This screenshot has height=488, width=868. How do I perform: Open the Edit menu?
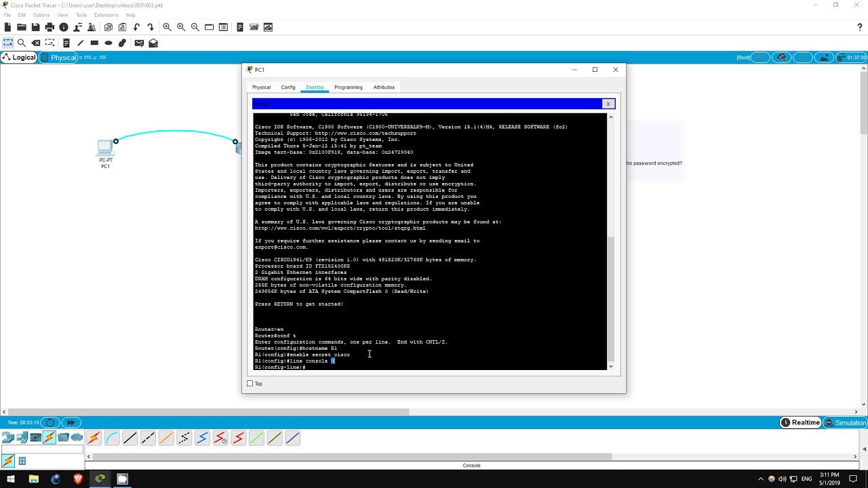click(x=22, y=15)
